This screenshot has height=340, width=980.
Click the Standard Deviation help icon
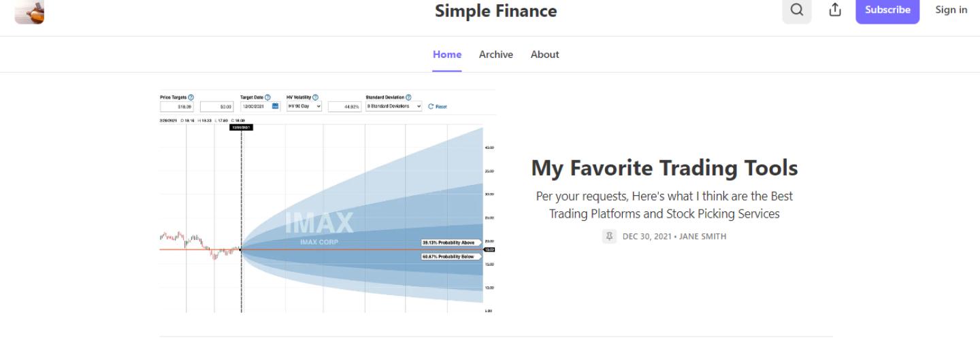408,97
